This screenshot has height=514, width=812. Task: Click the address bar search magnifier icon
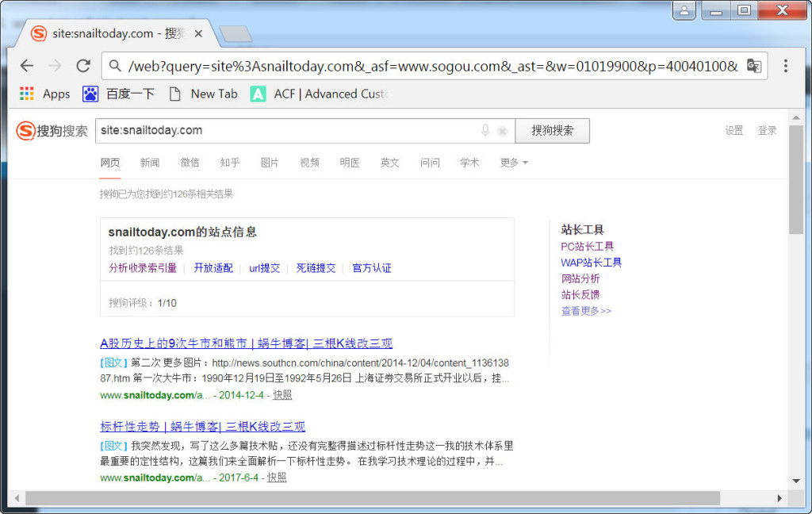click(115, 66)
